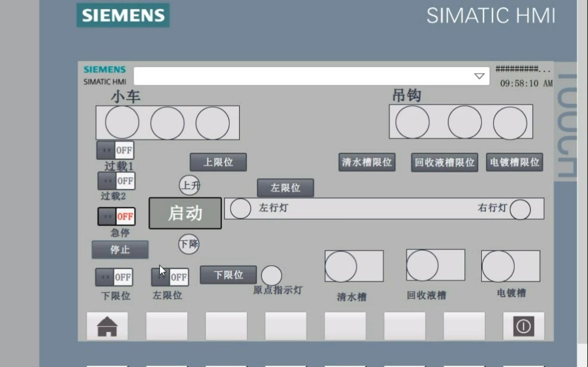This screenshot has height=367, width=588.
Task: Click the 左行灯 indicator circle
Action: 240,208
